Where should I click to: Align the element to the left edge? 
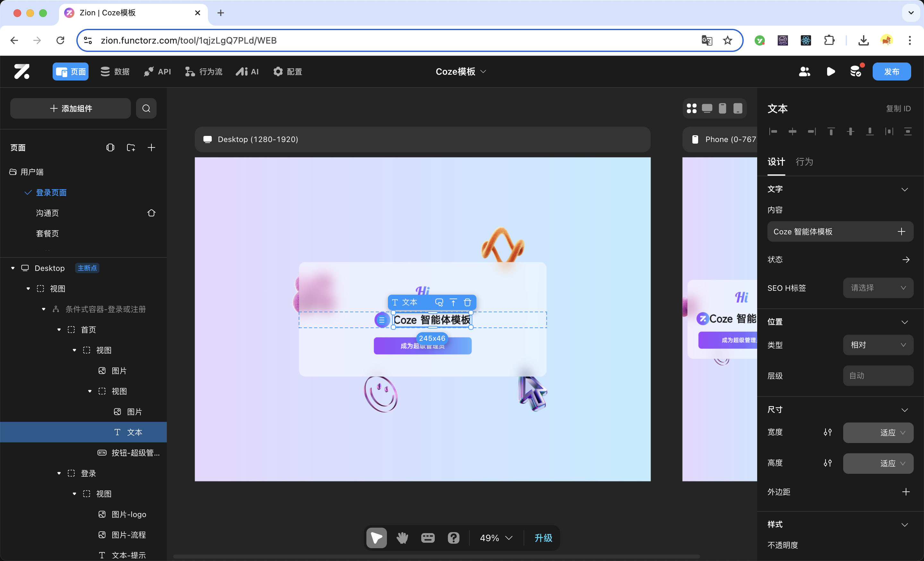pyautogui.click(x=773, y=131)
